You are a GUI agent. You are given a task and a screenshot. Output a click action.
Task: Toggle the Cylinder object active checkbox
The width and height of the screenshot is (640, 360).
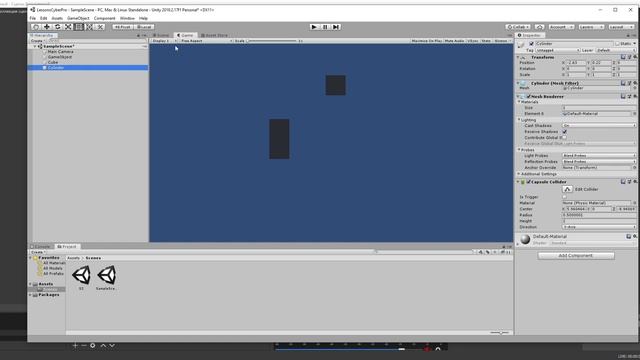coord(531,44)
